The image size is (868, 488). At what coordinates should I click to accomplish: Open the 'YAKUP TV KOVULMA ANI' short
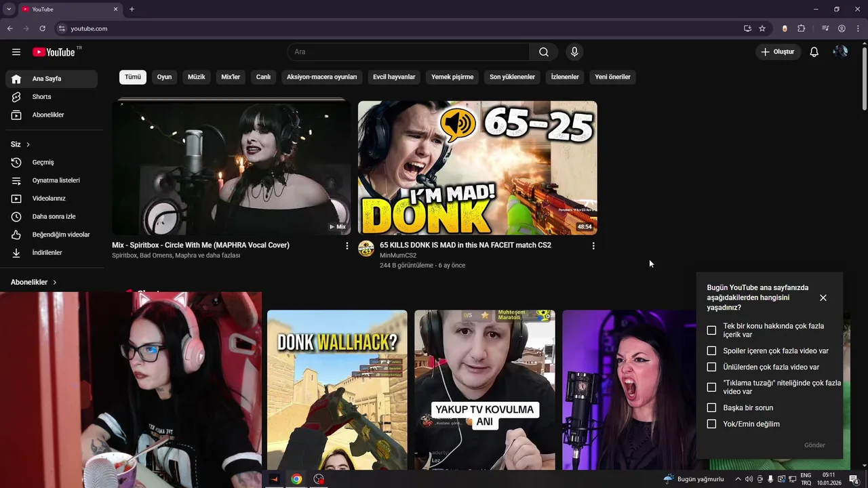click(485, 390)
